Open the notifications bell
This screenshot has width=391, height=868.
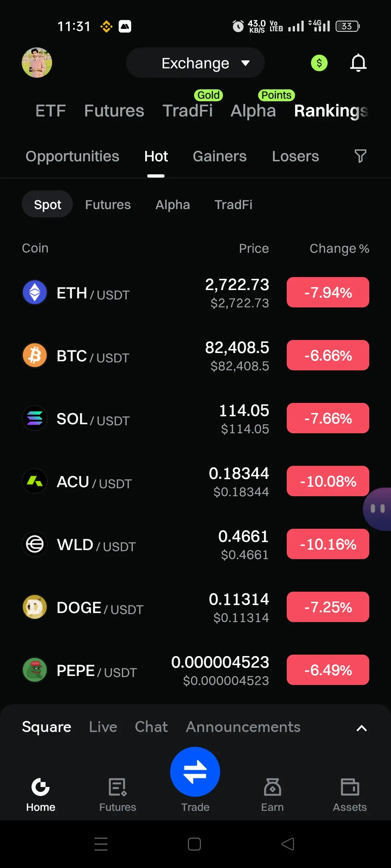[x=358, y=63]
